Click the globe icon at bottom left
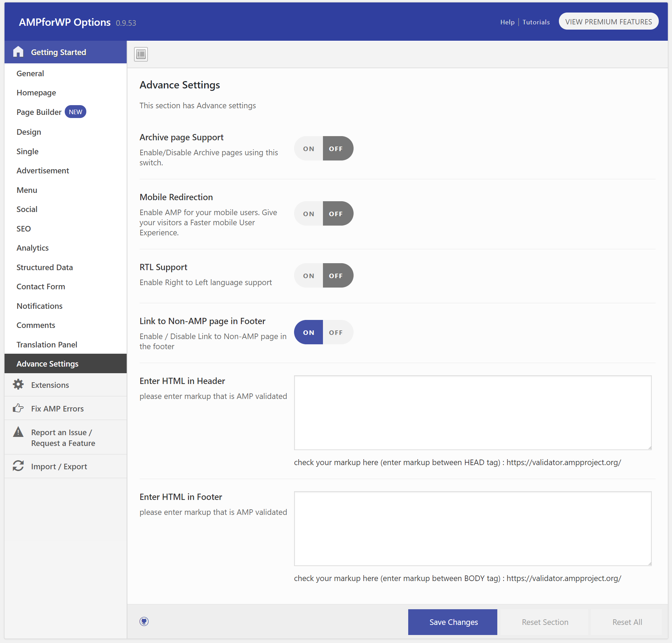672x643 pixels. click(x=145, y=621)
